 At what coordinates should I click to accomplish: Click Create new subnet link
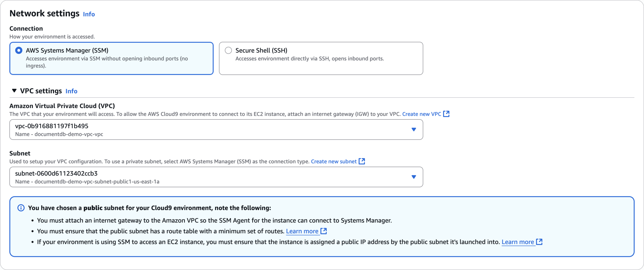(x=334, y=161)
